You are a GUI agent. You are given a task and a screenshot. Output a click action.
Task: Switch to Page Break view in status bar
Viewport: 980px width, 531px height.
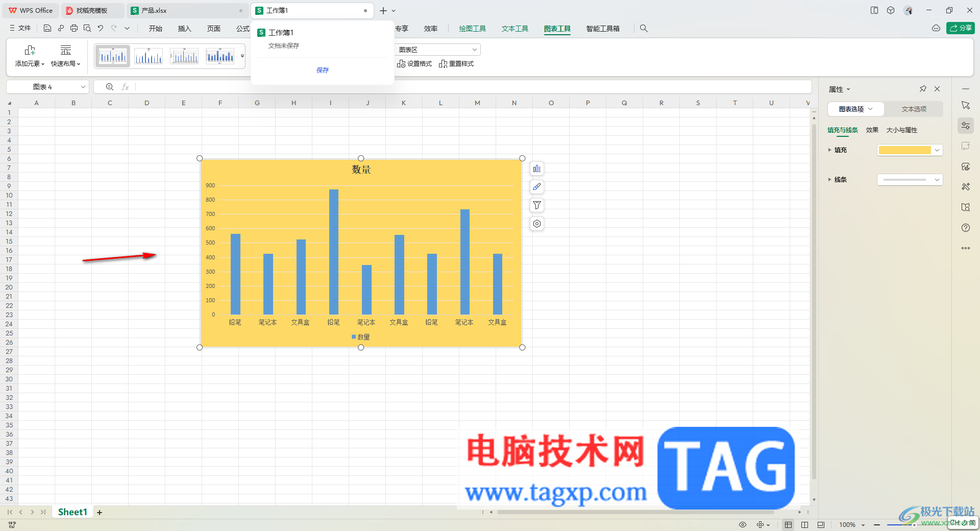tap(805, 524)
